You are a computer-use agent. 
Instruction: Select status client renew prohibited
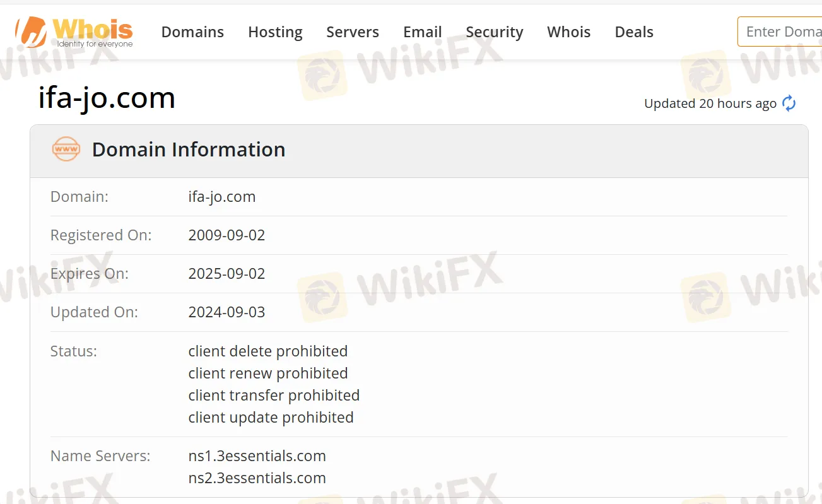(268, 373)
